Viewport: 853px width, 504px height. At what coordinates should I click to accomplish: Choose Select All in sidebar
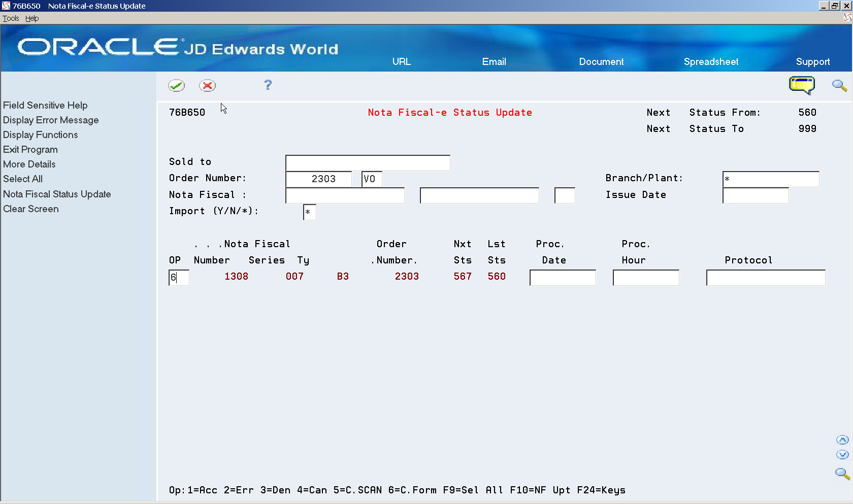(22, 179)
